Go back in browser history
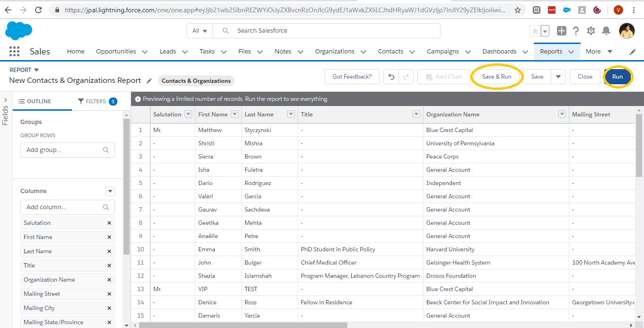Screen dimensions: 644x328 8,9
